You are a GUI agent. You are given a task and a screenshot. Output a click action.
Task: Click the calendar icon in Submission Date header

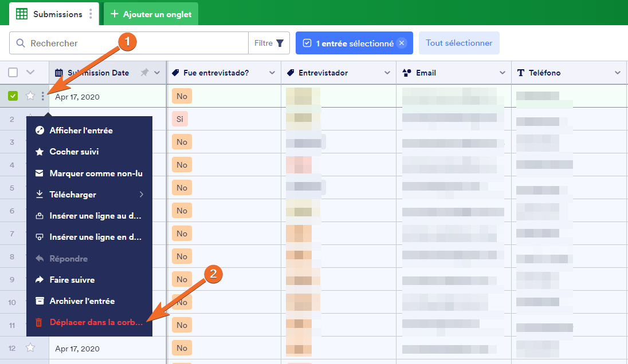tap(59, 73)
